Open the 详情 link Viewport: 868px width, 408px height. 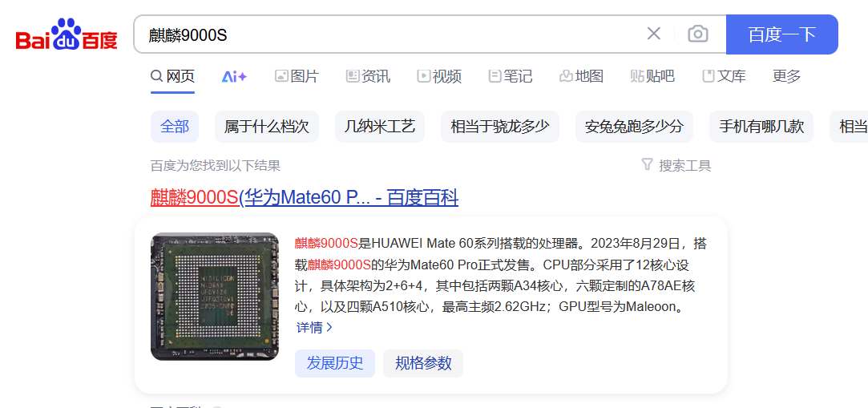pos(314,328)
